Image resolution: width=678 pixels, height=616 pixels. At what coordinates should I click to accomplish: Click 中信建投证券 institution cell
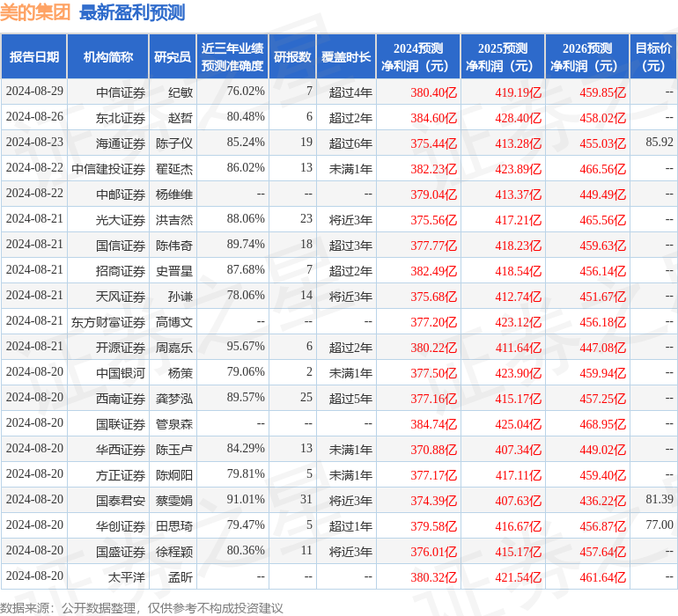108,169
